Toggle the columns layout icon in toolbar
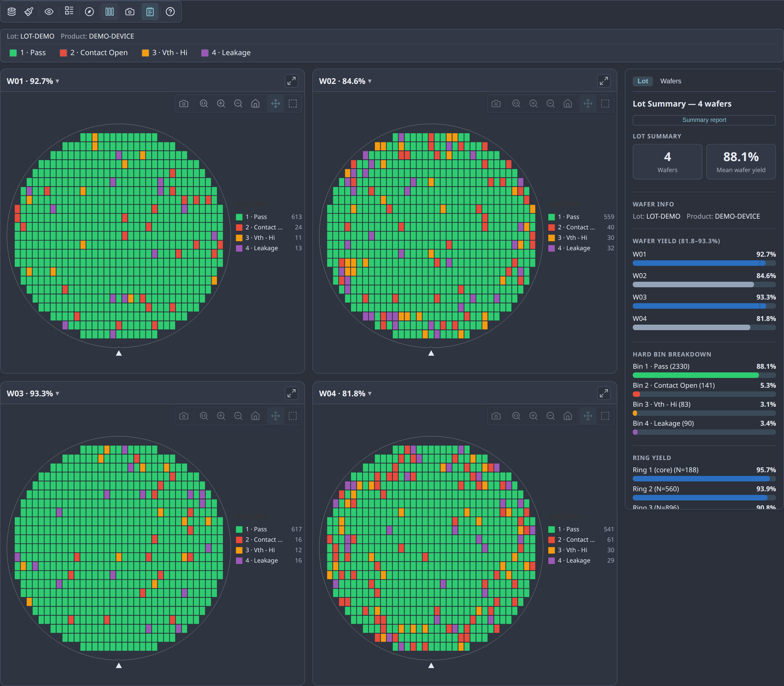784x686 pixels. pos(110,12)
